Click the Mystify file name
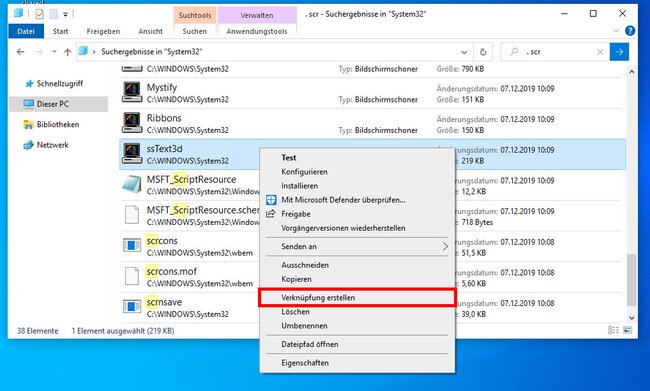650x391 pixels. point(162,87)
